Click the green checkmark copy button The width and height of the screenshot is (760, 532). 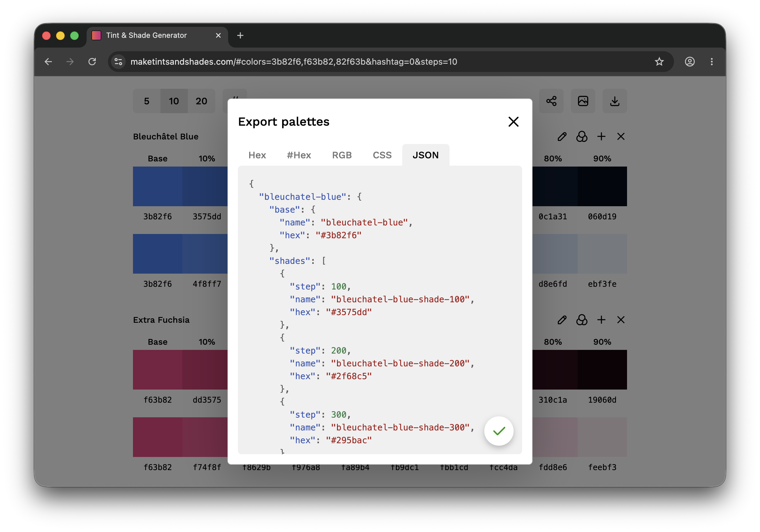pos(499,431)
